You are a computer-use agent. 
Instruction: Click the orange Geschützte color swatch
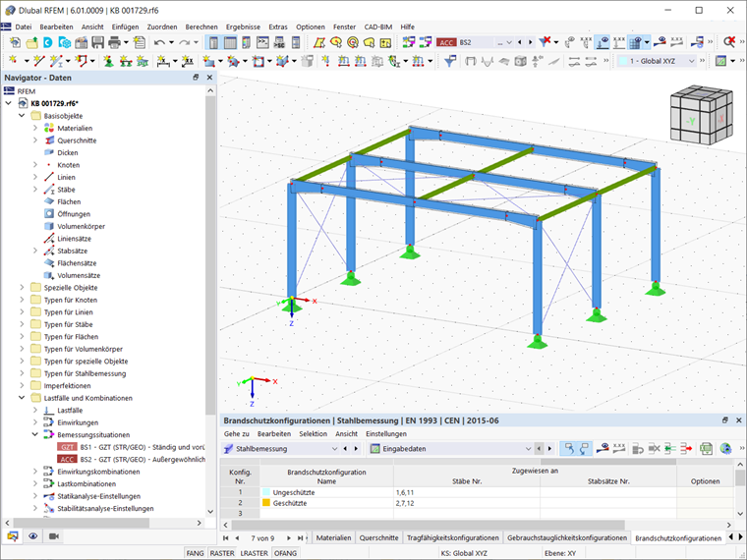coord(266,502)
